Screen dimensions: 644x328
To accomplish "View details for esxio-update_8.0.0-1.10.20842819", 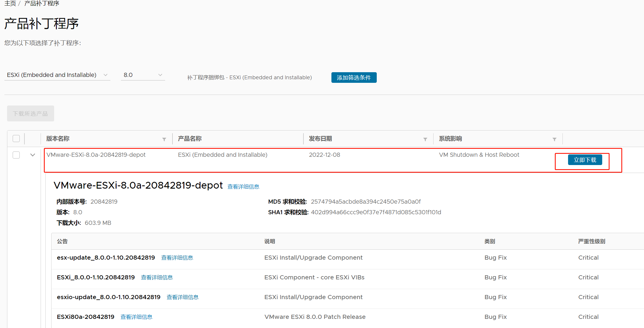I will click(182, 297).
